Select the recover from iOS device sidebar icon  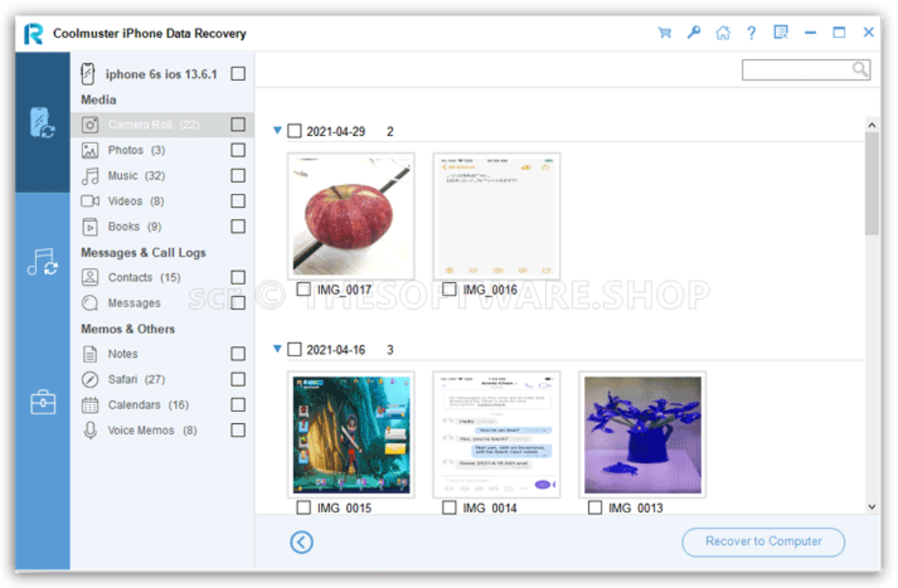42,122
